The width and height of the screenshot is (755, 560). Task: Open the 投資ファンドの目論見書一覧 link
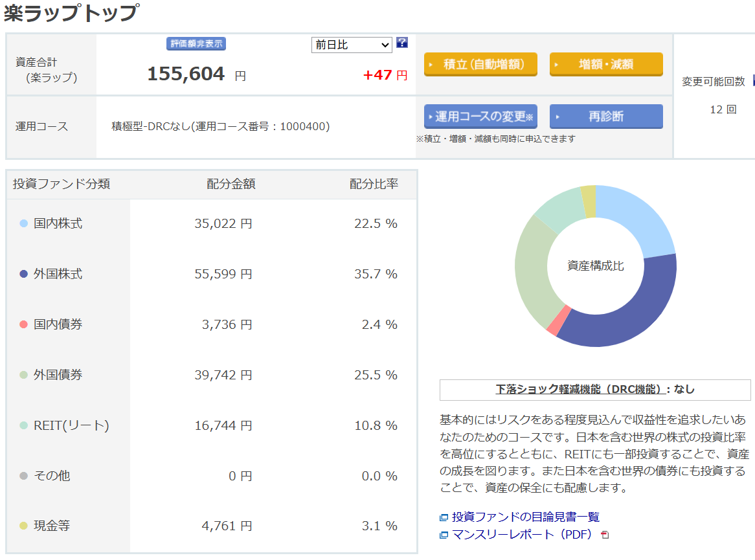click(526, 517)
